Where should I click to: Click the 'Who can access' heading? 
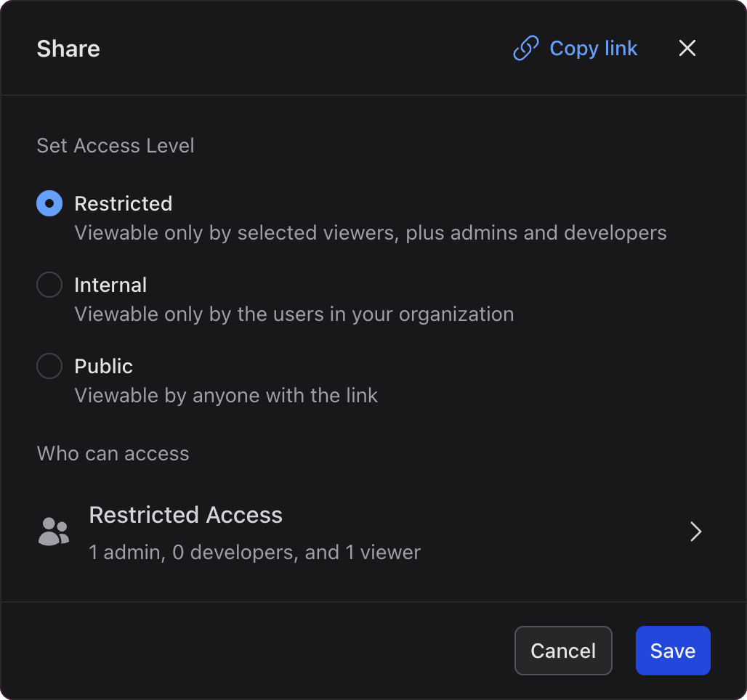(113, 454)
